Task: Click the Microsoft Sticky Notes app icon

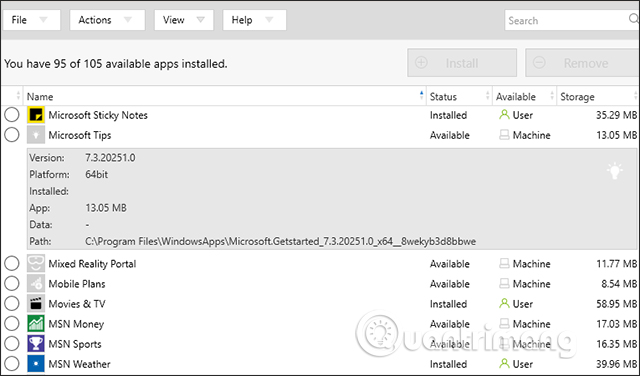Action: (36, 115)
